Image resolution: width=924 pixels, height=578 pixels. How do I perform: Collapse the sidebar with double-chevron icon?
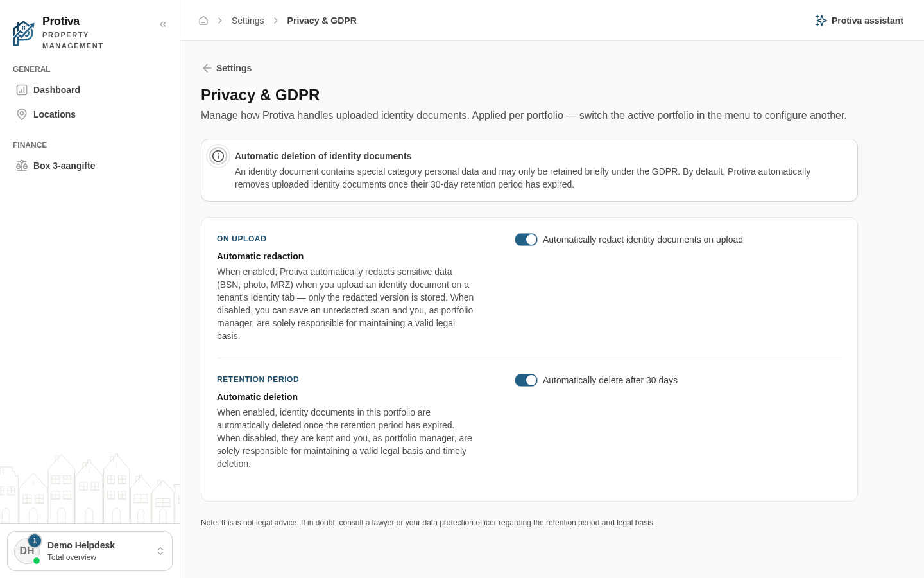tap(163, 24)
